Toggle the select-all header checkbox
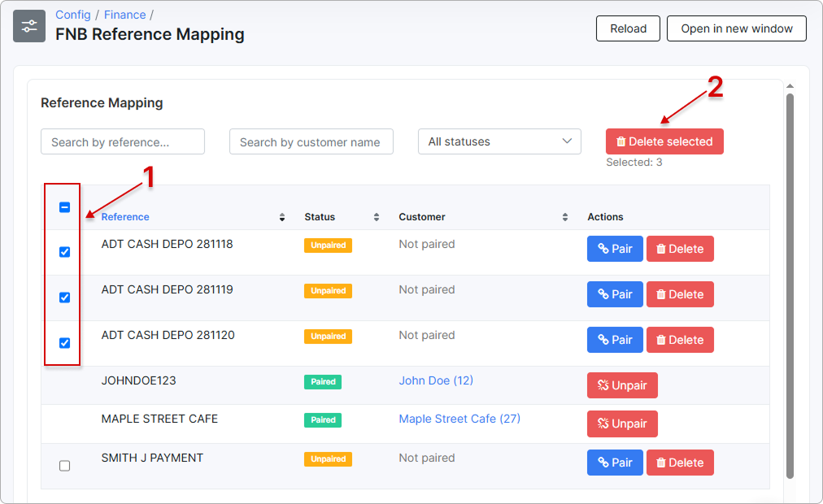This screenshot has width=823, height=504. (64, 207)
